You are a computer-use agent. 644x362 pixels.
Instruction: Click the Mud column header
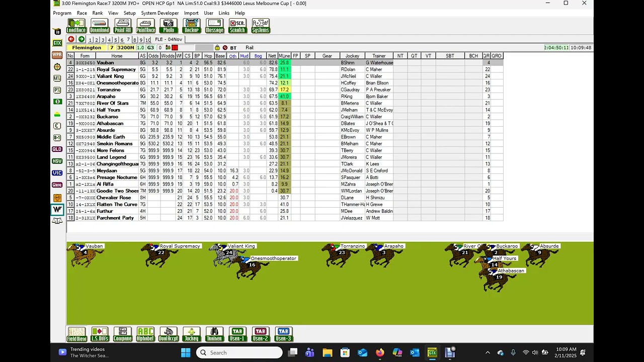[244, 56]
